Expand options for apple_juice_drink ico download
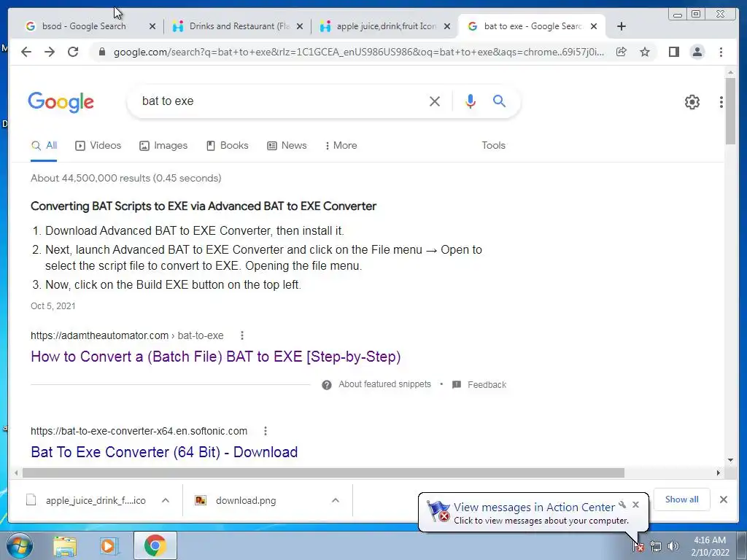747x560 pixels. [x=166, y=500]
